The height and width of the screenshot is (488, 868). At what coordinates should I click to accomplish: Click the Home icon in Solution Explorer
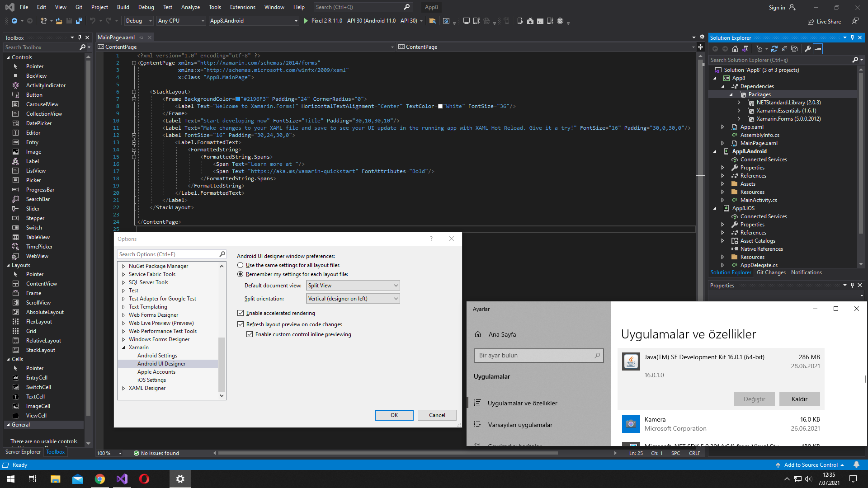click(x=735, y=49)
